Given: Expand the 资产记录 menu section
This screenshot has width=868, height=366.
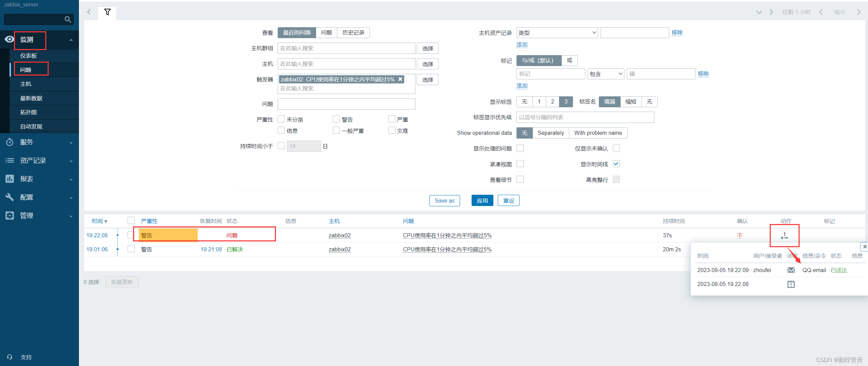Looking at the screenshot, I should pos(39,160).
